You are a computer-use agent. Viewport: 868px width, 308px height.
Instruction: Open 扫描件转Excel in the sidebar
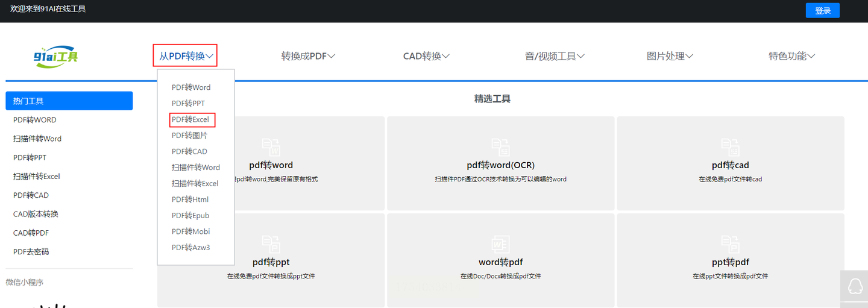37,177
